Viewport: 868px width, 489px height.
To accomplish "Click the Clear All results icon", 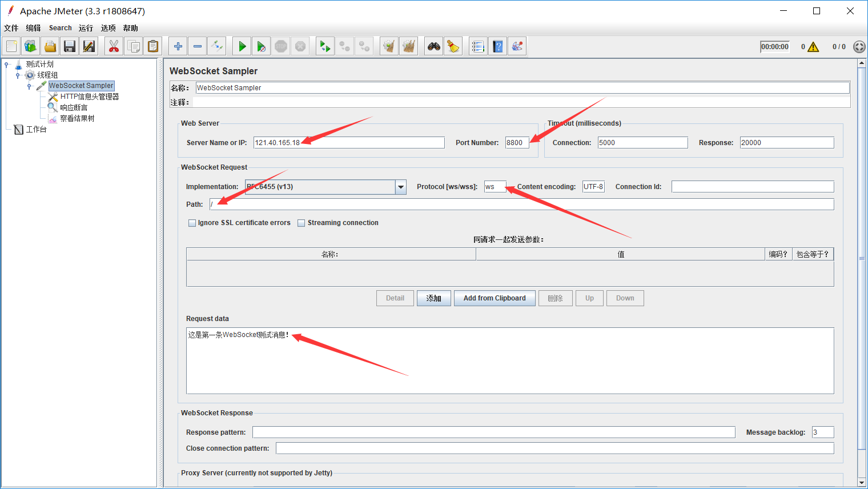I will click(x=408, y=46).
